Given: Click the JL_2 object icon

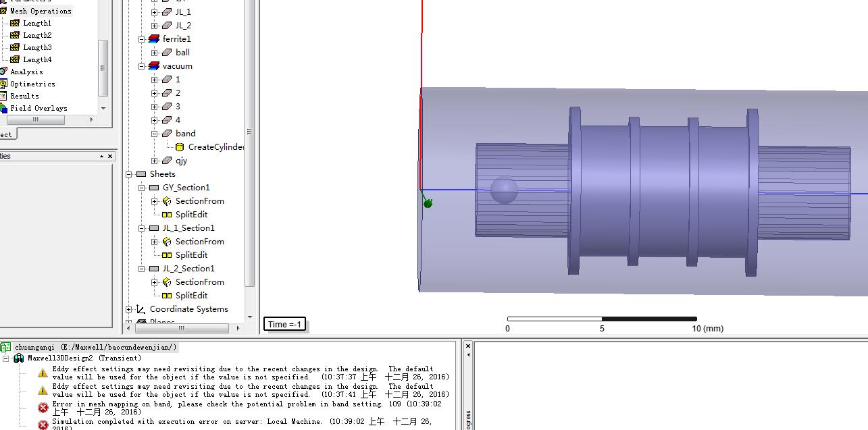Looking at the screenshot, I should pos(167,26).
